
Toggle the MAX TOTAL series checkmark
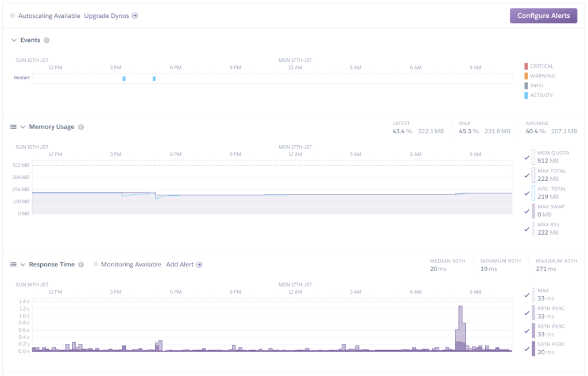(527, 175)
